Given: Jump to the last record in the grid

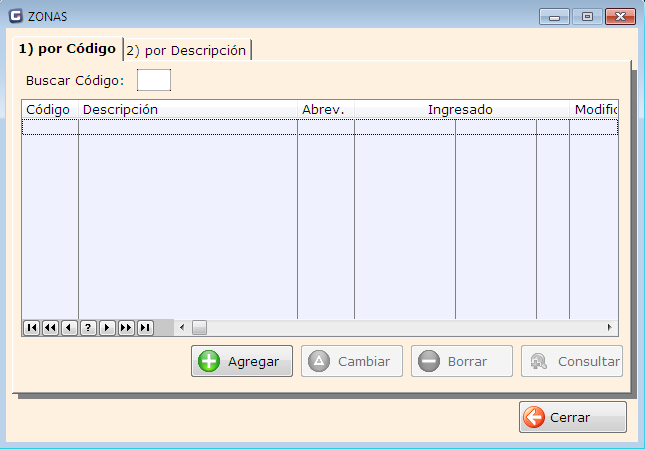Looking at the screenshot, I should 145,327.
